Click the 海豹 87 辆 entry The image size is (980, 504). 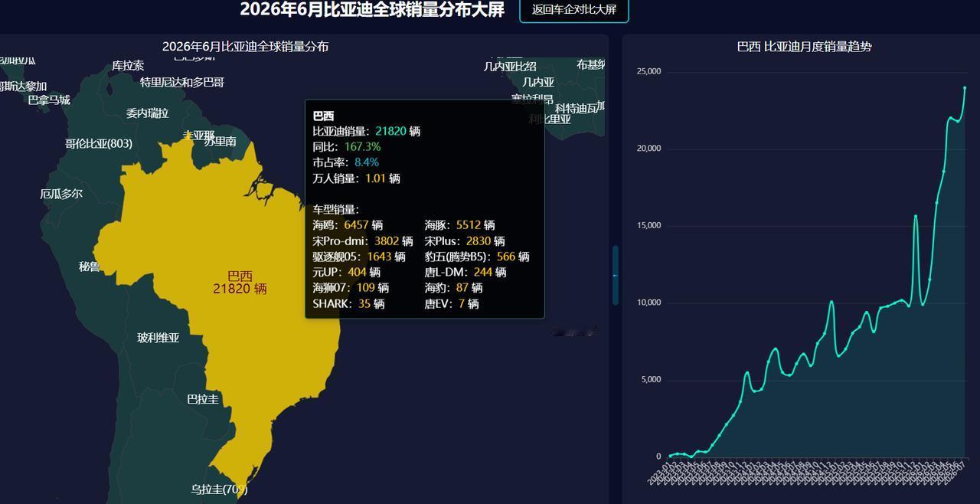pyautogui.click(x=453, y=288)
